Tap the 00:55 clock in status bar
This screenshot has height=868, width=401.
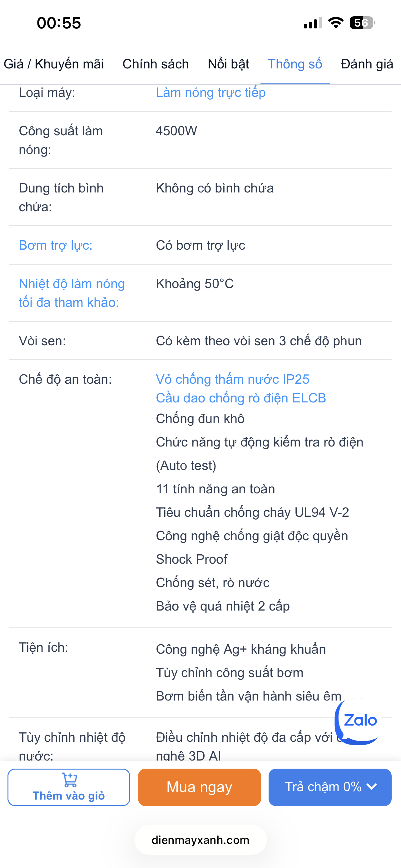point(59,23)
